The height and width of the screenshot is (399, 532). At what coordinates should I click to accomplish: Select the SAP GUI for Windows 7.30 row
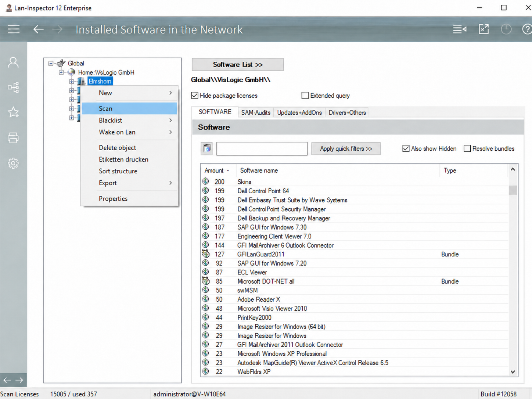[x=355, y=227]
